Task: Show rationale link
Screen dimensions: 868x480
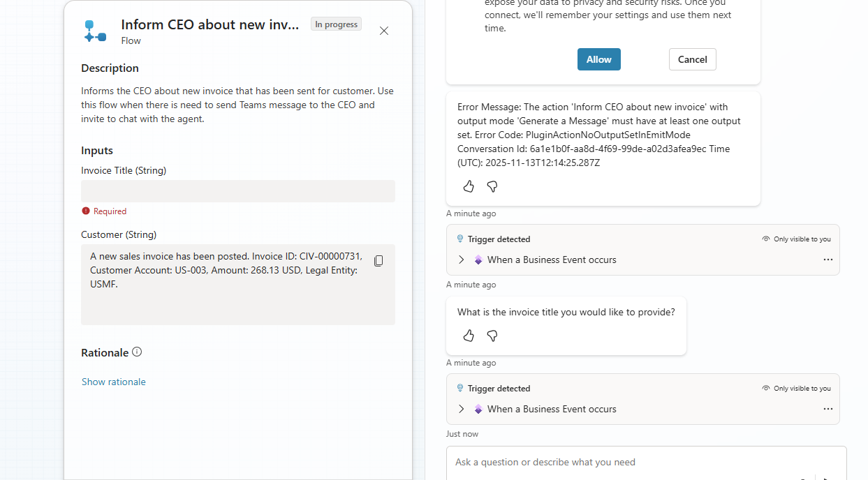Action: 114,382
